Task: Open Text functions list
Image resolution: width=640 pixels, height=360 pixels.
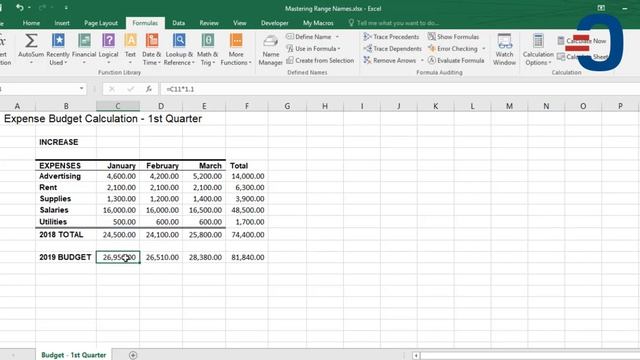Action: (130, 49)
